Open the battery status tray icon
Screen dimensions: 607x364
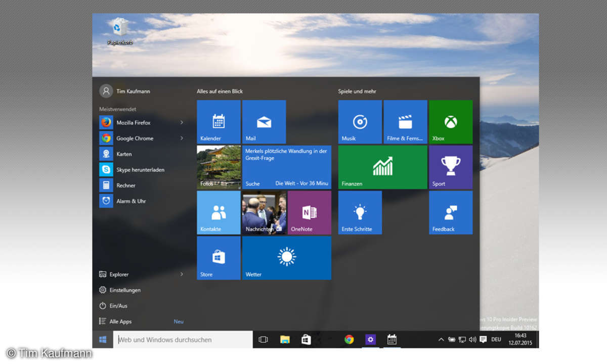451,340
